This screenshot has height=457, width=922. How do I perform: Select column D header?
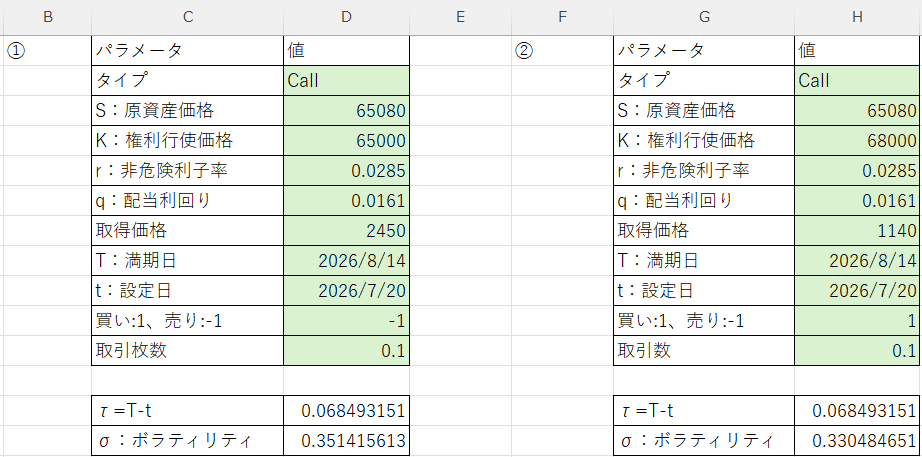pos(346,17)
